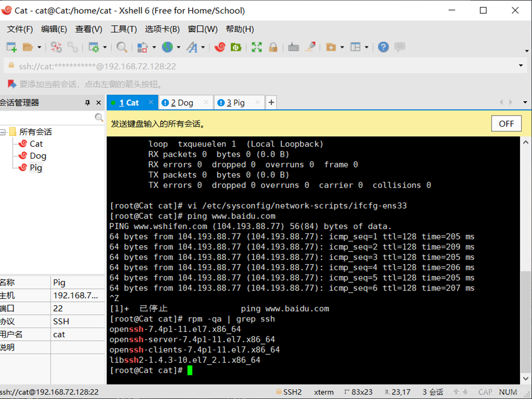Click the layout panes toolbar icon
The width and height of the screenshot is (532, 399).
tap(355, 47)
